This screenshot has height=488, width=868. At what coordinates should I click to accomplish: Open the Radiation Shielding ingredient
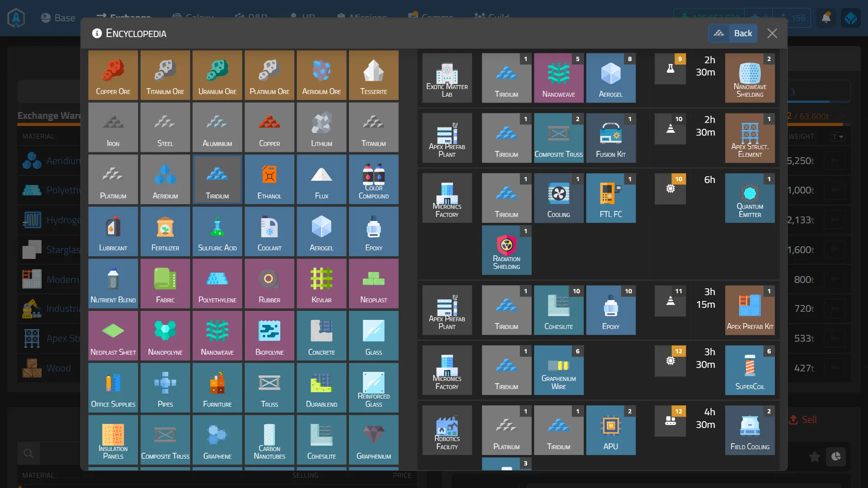click(506, 250)
